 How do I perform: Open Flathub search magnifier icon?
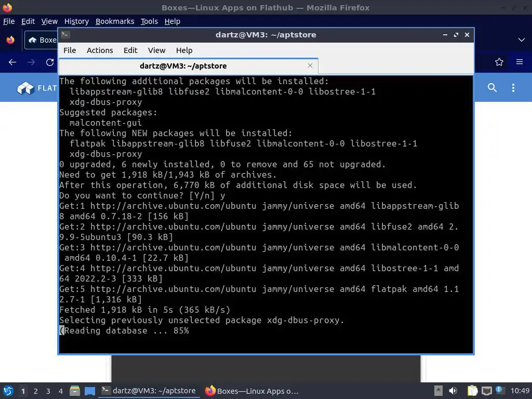[492, 87]
